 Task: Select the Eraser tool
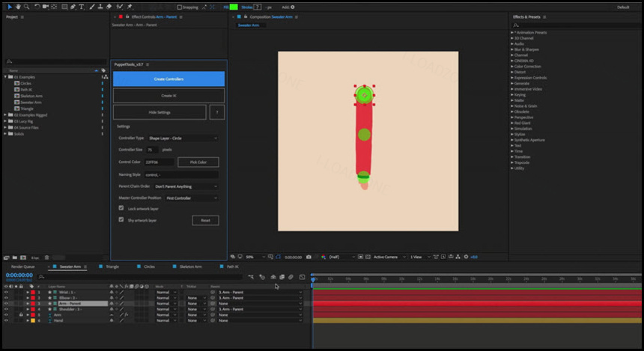click(x=109, y=7)
